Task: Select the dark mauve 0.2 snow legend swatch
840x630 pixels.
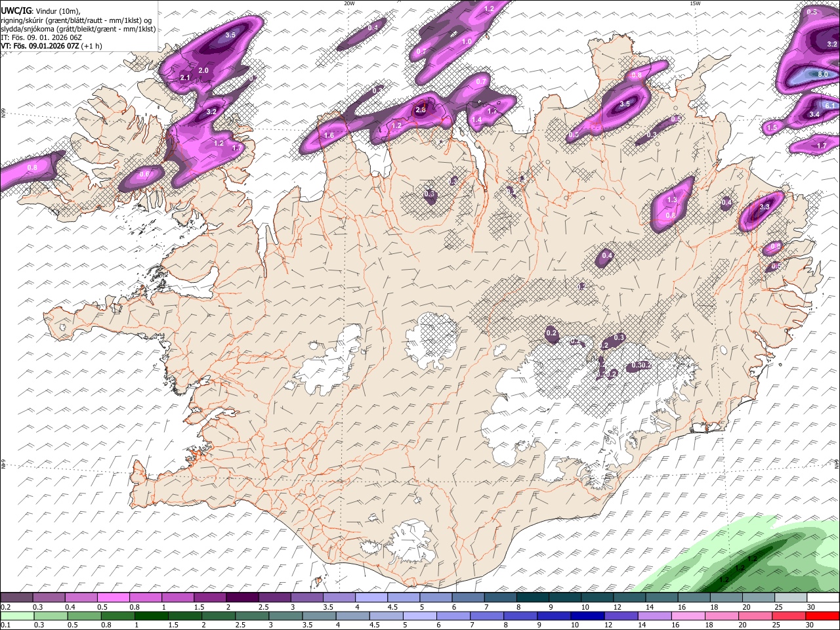Action: (16, 598)
